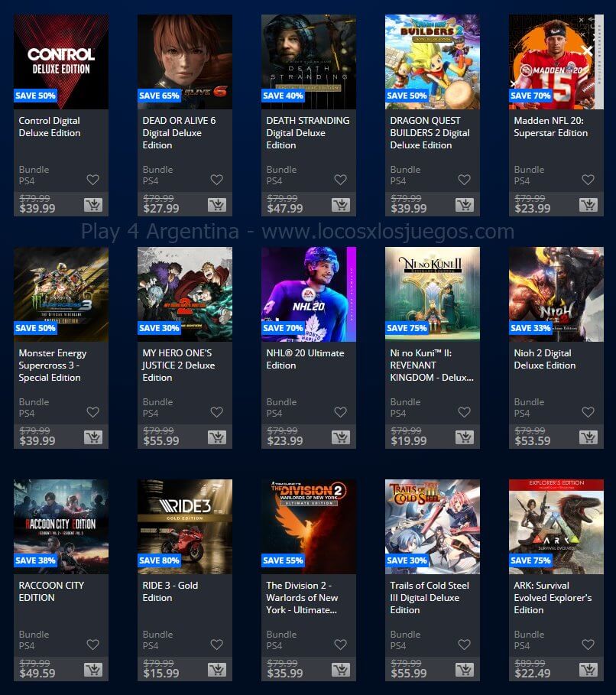
Task: Toggle wishlist heart for RACCOON CITY EDITION
Action: point(92,645)
